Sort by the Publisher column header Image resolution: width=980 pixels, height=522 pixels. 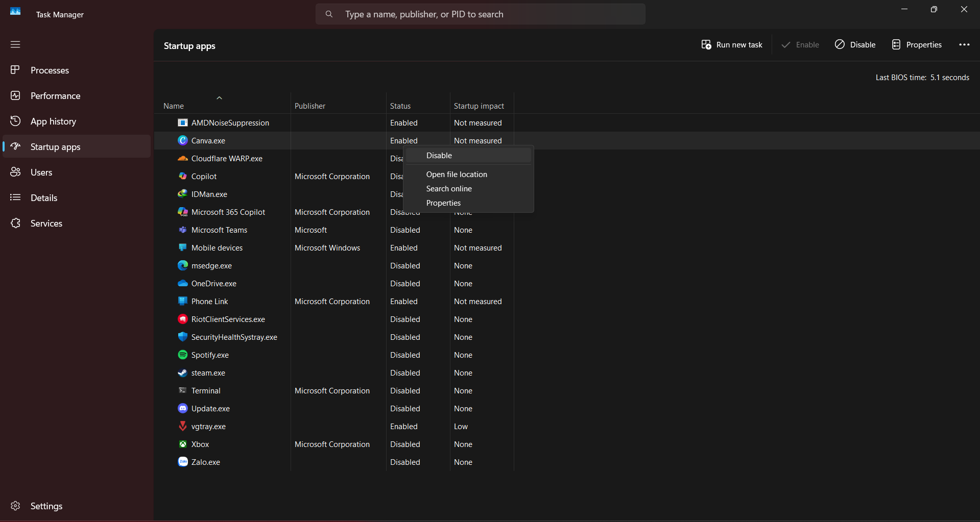tap(310, 106)
